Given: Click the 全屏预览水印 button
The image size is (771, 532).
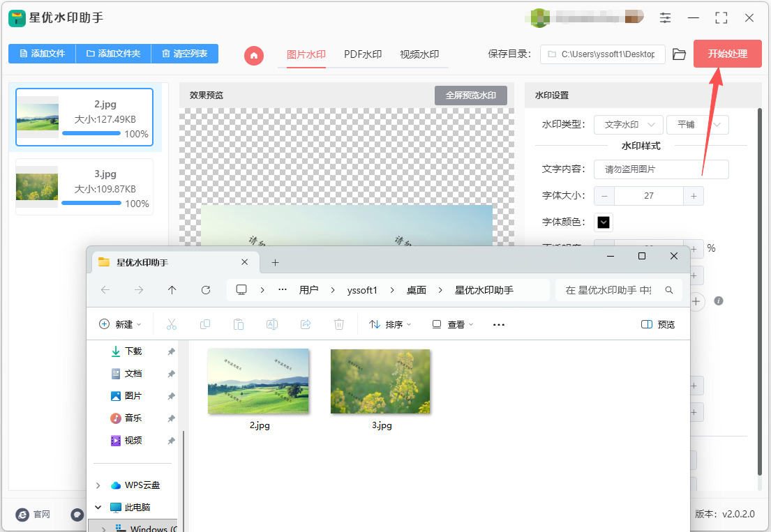Looking at the screenshot, I should point(470,96).
